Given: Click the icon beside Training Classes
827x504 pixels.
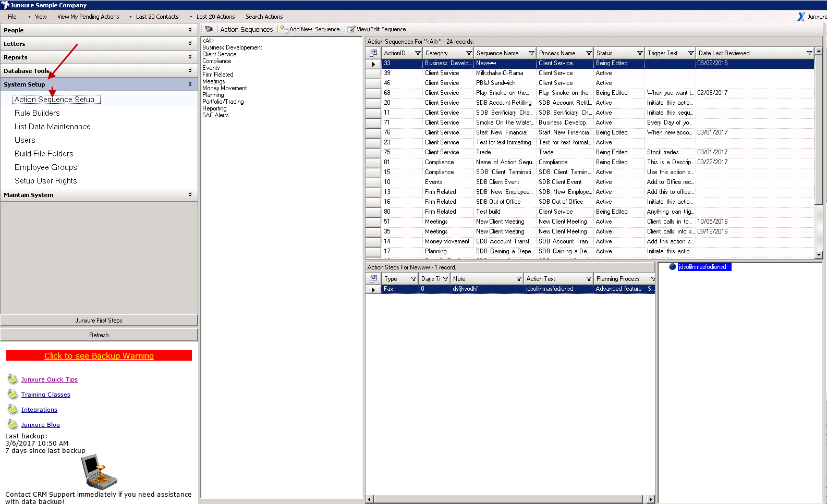Looking at the screenshot, I should tap(13, 394).
